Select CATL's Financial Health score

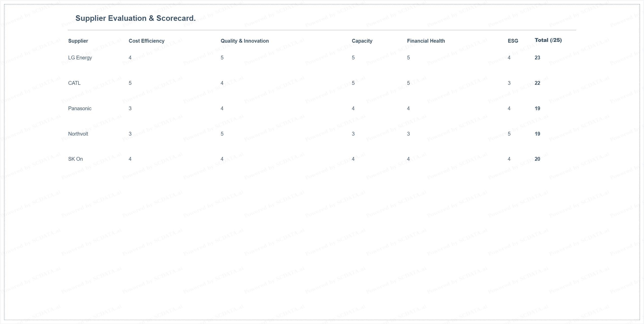pyautogui.click(x=409, y=83)
